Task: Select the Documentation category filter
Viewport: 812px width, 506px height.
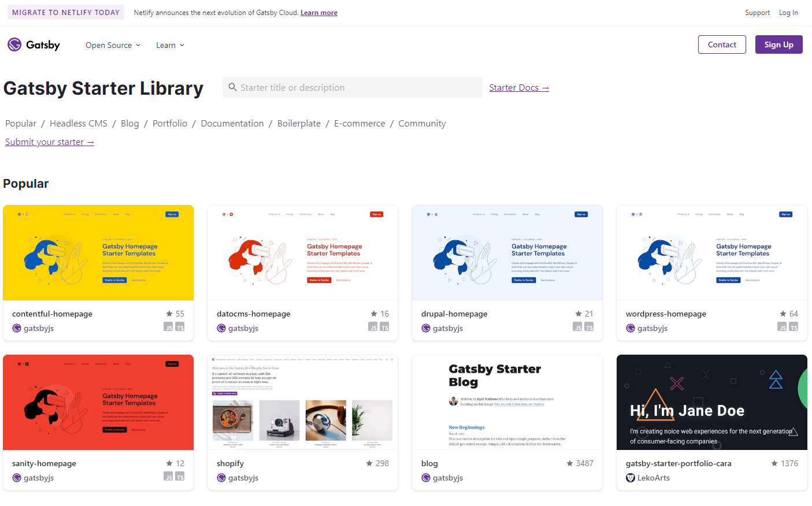Action: [x=232, y=123]
